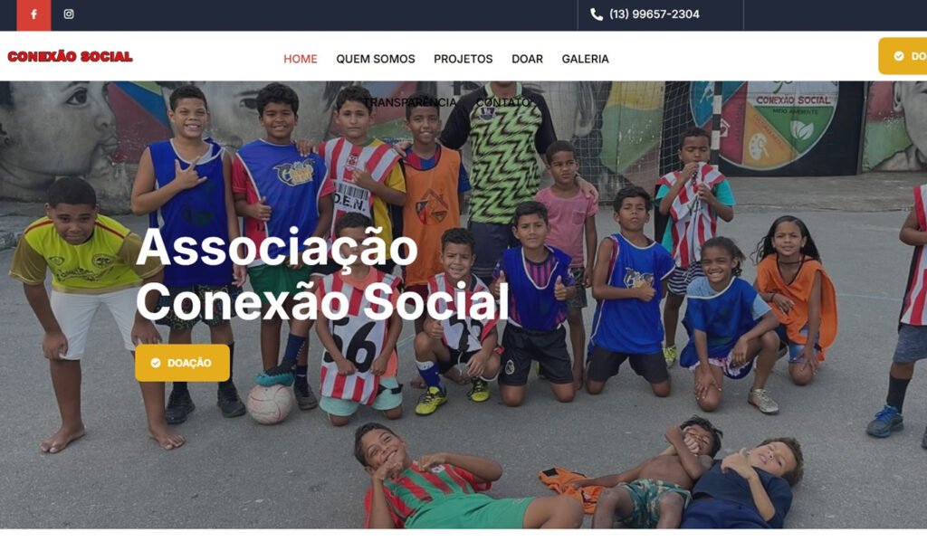Viewport: 927px width, 560px height.
Task: Click the phone handset icon
Action: pos(597,14)
